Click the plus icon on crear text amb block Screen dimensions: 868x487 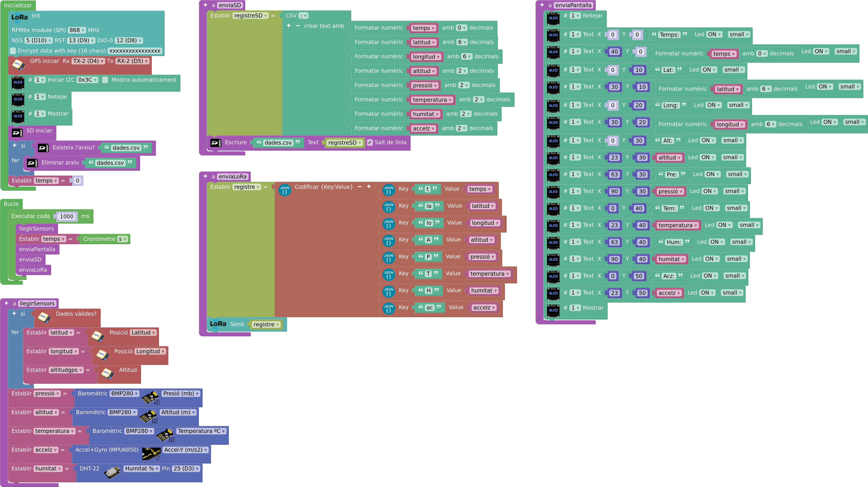[288, 26]
